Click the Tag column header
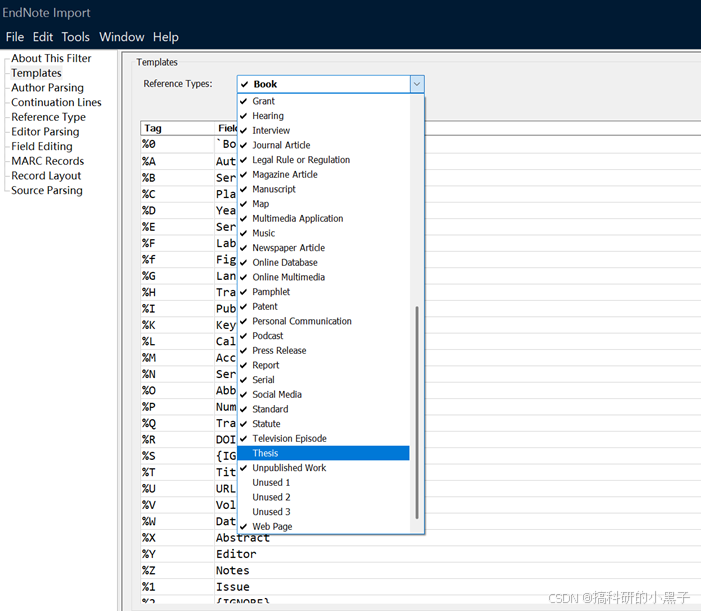The height and width of the screenshot is (611, 701). (x=177, y=128)
